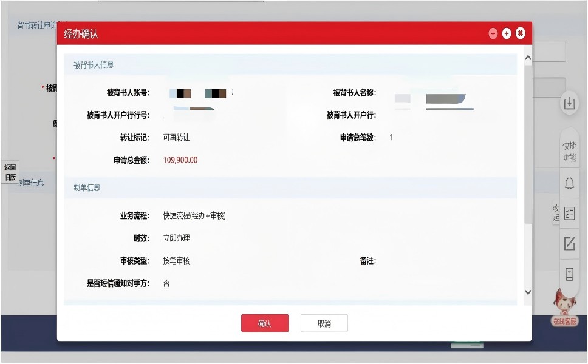Click the mobile phone icon in sidebar
The image size is (588, 364).
[569, 274]
